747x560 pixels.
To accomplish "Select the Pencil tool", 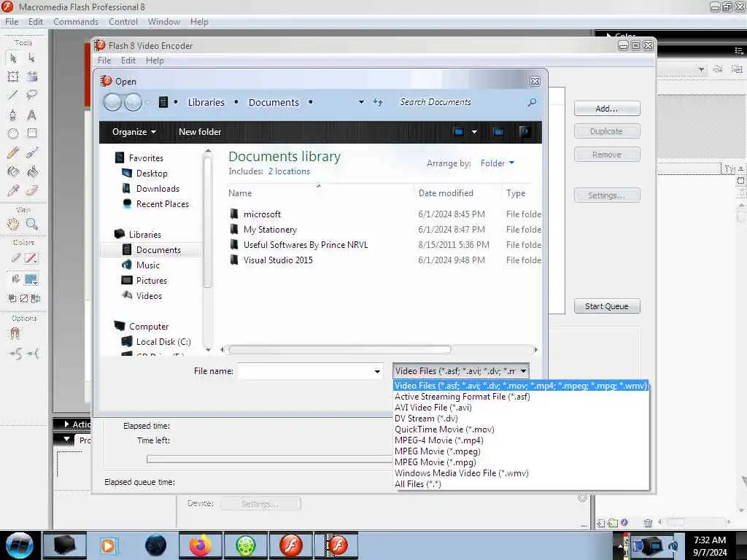I will pyautogui.click(x=13, y=152).
